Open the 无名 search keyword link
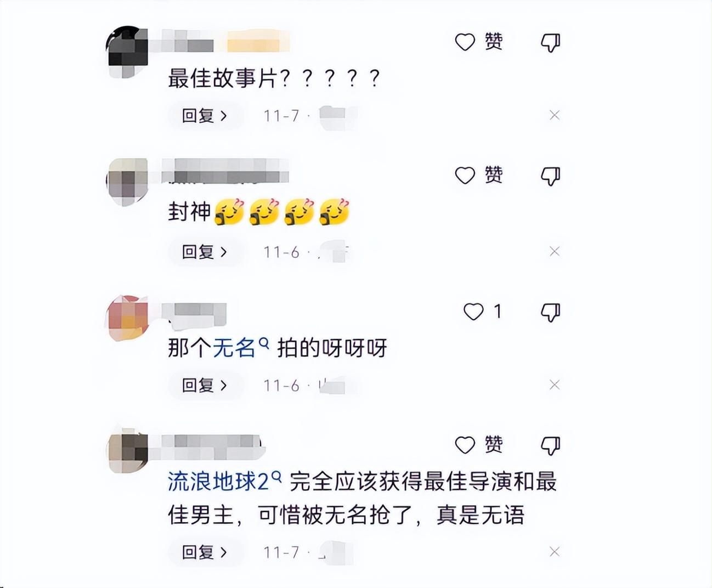The width and height of the screenshot is (712, 588). point(240,348)
